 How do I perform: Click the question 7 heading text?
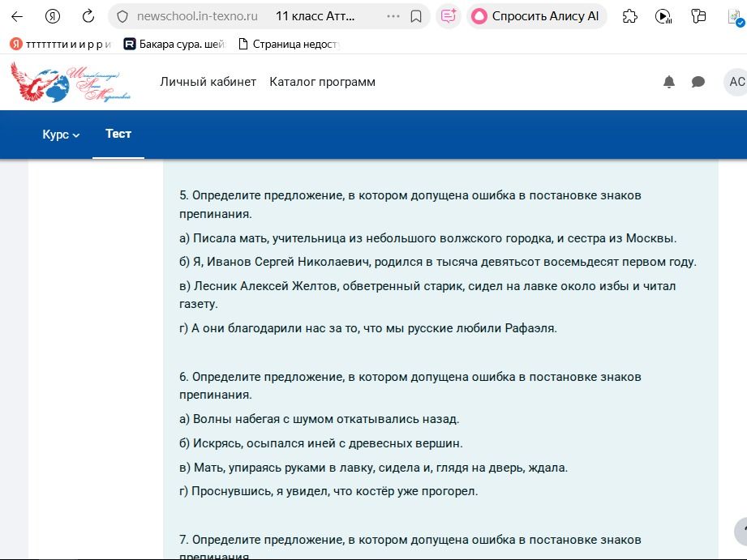[x=410, y=547]
